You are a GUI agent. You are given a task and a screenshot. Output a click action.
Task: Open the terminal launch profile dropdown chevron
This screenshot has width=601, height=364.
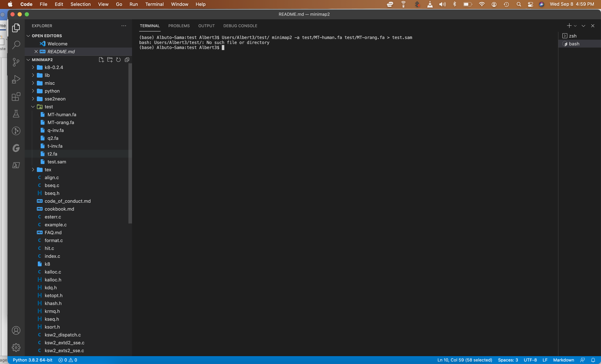coord(576,26)
